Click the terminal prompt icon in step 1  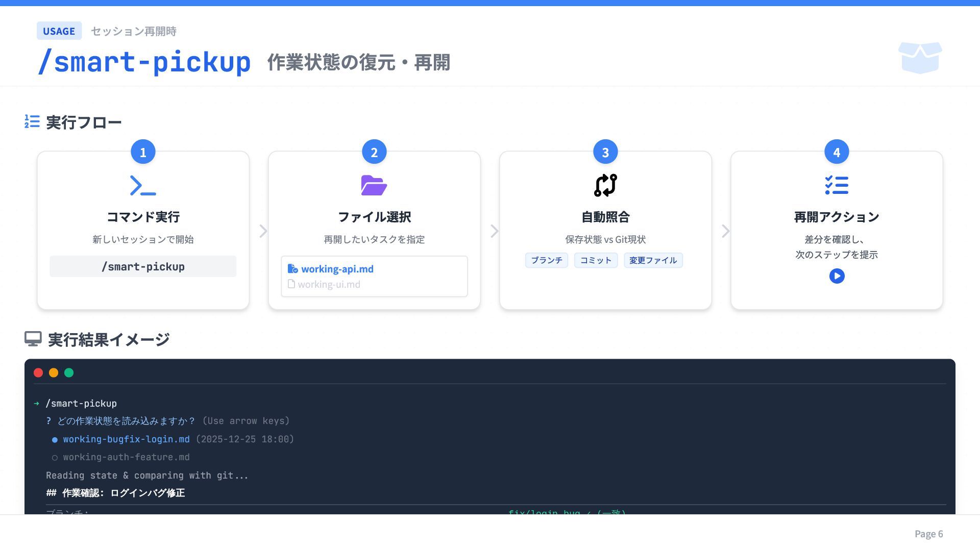click(x=143, y=185)
